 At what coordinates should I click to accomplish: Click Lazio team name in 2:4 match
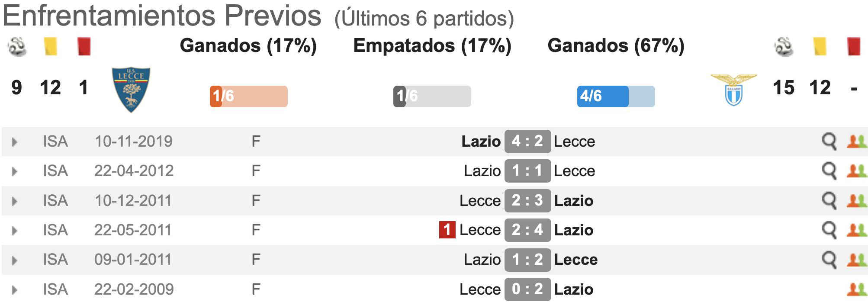pyautogui.click(x=574, y=230)
